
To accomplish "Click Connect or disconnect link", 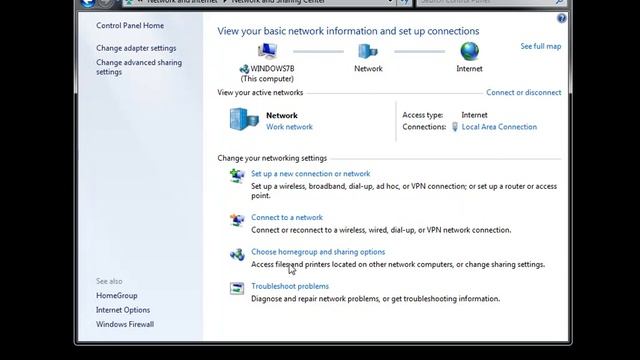I will [x=523, y=92].
